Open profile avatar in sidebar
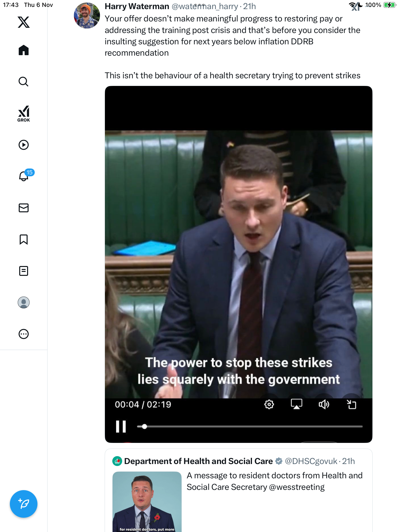Screen dimensions: 399x532 [x=24, y=302]
